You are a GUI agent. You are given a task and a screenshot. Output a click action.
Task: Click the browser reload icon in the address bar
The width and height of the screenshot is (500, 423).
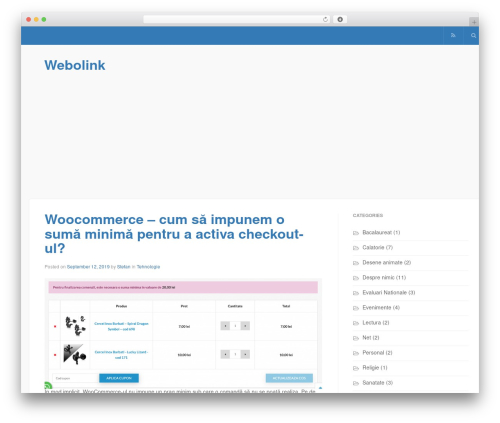(x=325, y=19)
